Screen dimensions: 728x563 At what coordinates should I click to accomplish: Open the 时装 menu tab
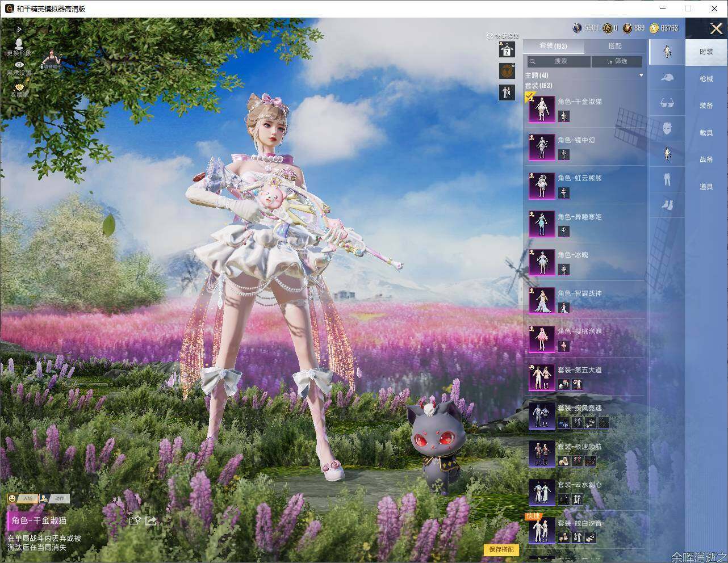(x=706, y=52)
